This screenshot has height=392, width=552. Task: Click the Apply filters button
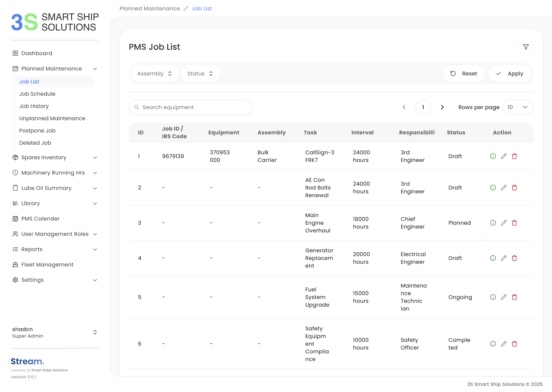tap(509, 74)
